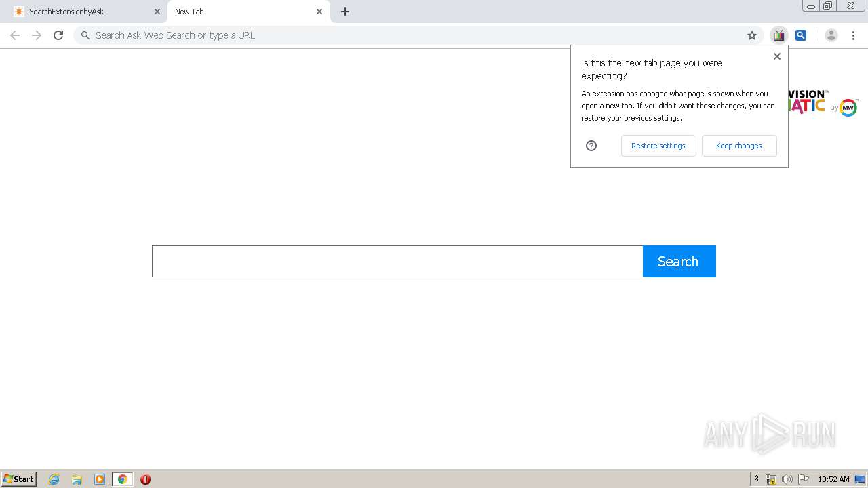This screenshot has width=868, height=488.
Task: Open the Chrome profile avatar
Action: point(831,35)
